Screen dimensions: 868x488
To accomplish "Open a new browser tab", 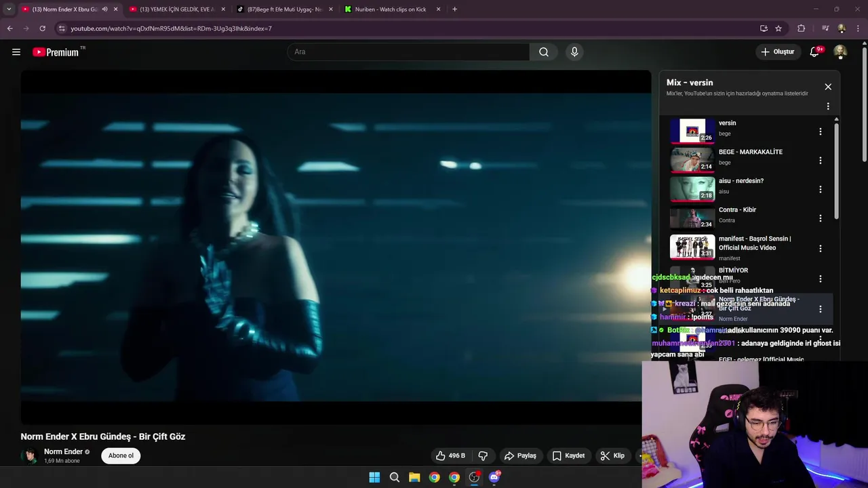I will click(x=454, y=9).
